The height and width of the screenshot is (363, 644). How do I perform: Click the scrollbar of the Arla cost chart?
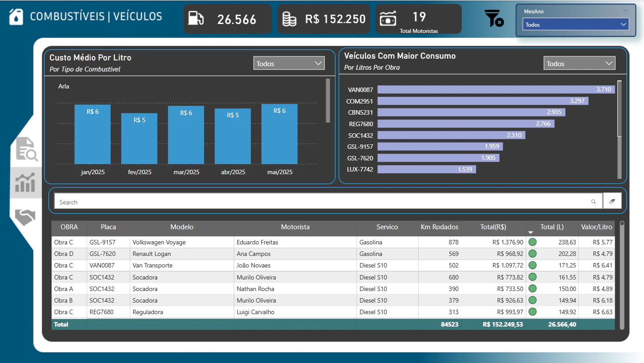[x=328, y=101]
